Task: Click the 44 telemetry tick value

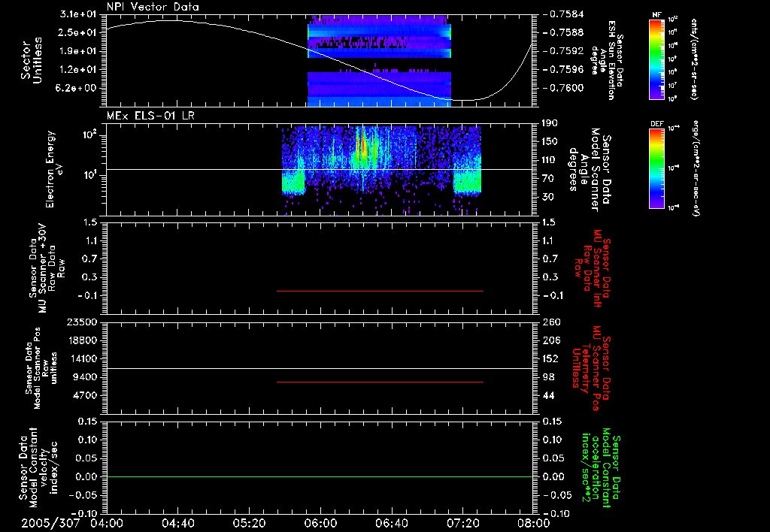Action: pos(549,395)
